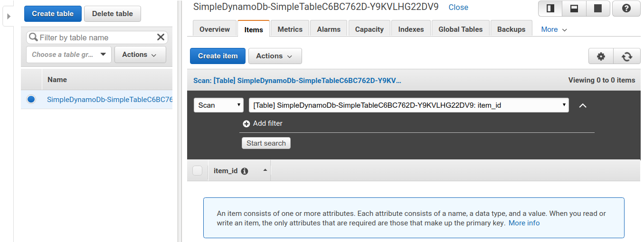644x242 pixels.
Task: Switch to the Metrics tab
Action: 290,29
